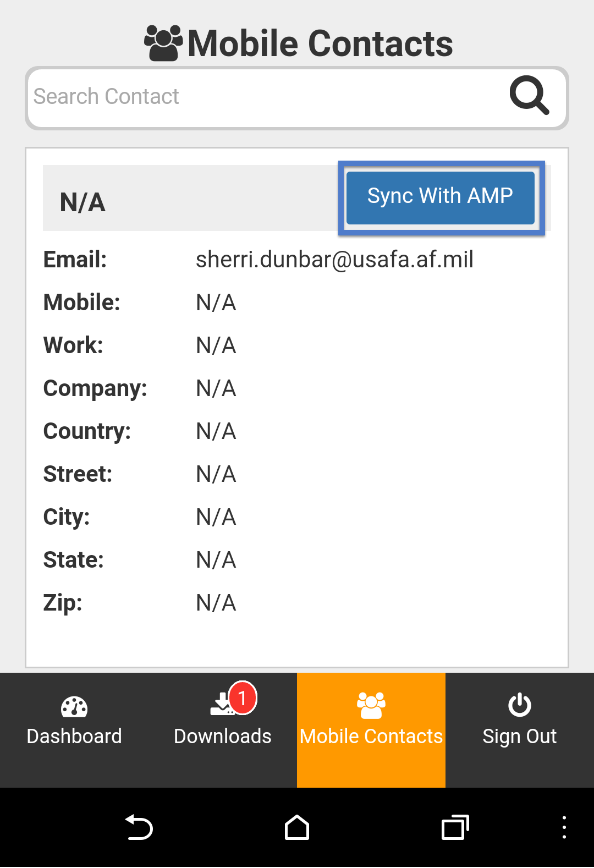Image resolution: width=594 pixels, height=868 pixels.
Task: Select the Mobile Contacts bottom tab label
Action: pyautogui.click(x=371, y=736)
